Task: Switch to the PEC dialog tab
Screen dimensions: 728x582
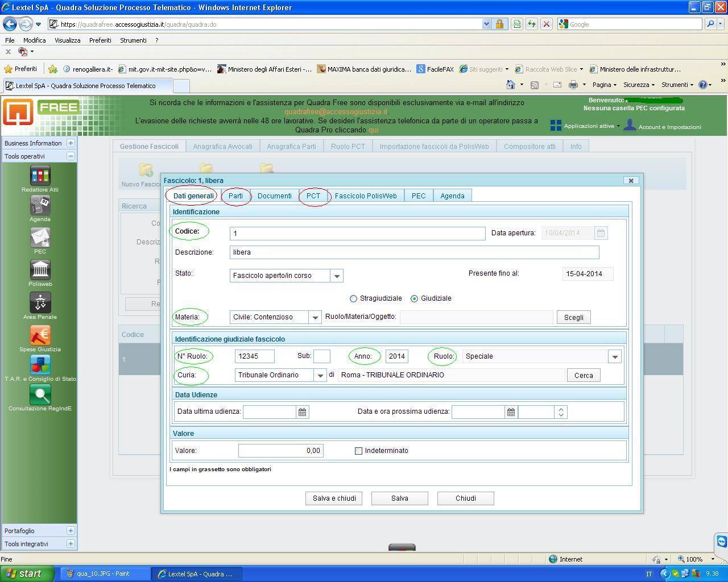Action: pyautogui.click(x=419, y=196)
